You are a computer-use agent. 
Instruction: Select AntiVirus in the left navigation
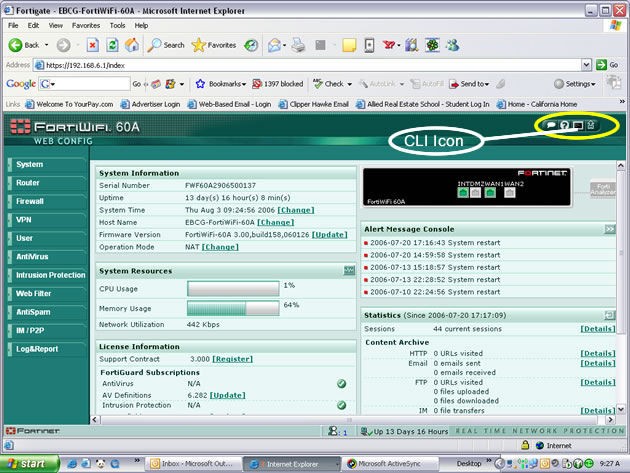[32, 256]
